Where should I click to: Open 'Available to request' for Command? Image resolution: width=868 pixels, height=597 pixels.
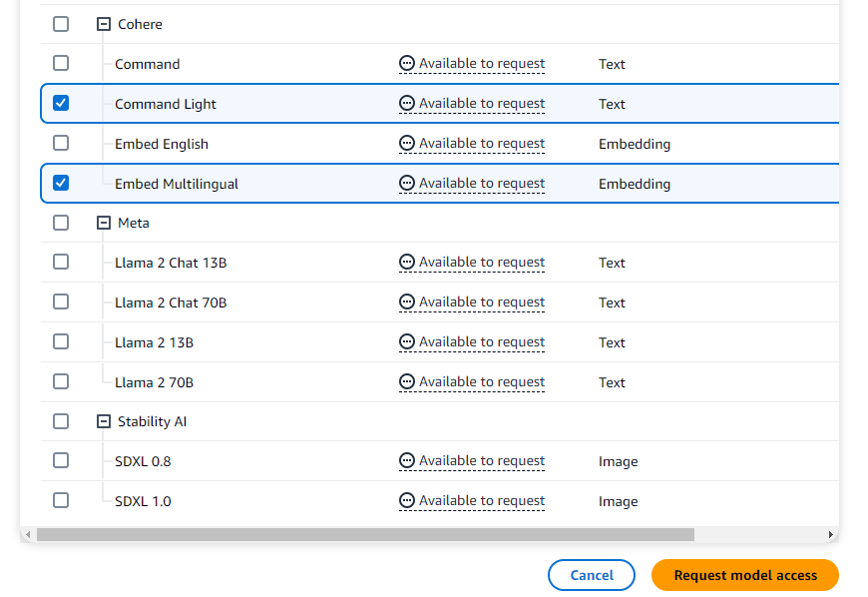(x=482, y=64)
